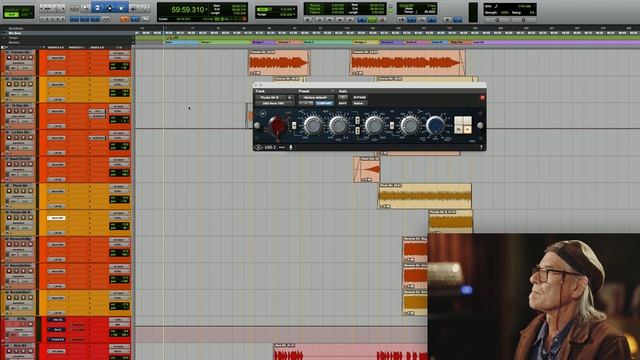Adjust the grey EQ knob next to blue knob

coord(409,125)
